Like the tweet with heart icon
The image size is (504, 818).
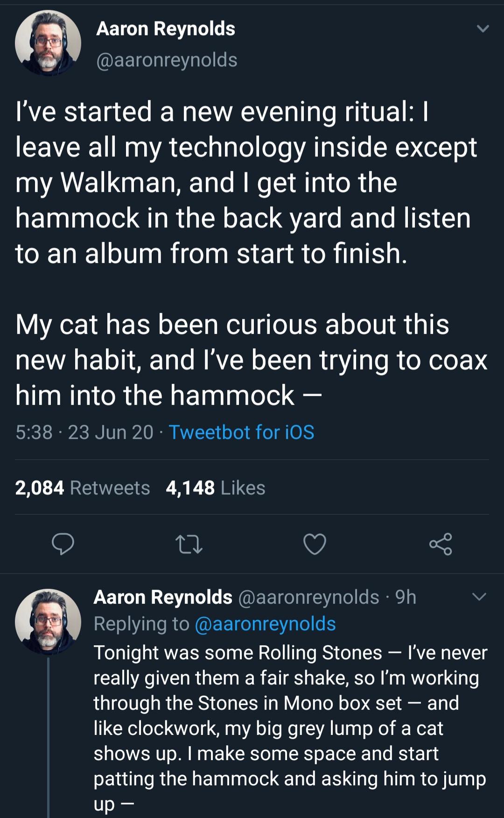point(315,544)
